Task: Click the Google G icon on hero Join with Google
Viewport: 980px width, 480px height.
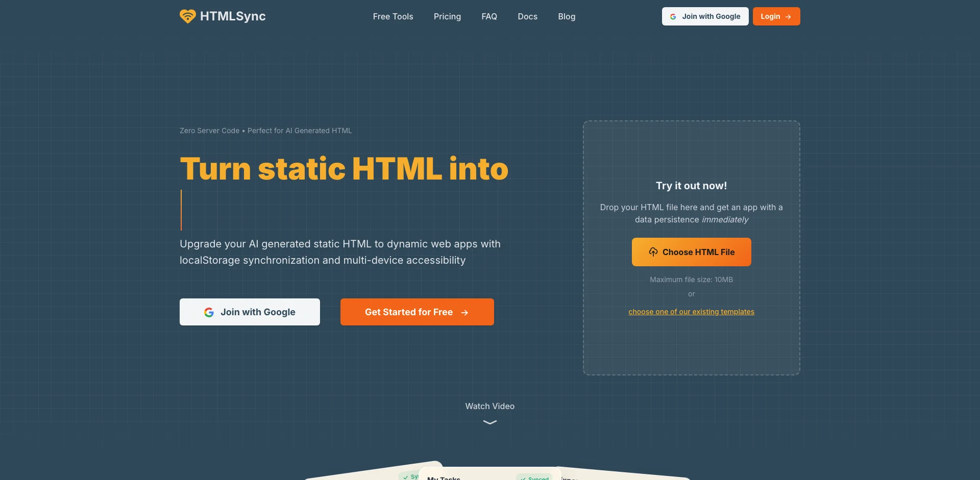Action: tap(210, 312)
